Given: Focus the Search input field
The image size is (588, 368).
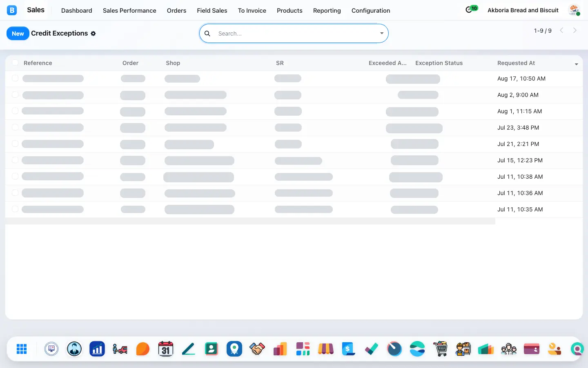Looking at the screenshot, I should point(296,34).
